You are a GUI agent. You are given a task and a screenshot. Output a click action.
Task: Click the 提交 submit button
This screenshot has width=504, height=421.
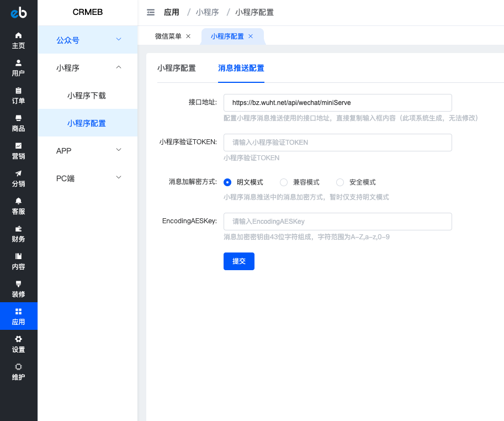238,261
